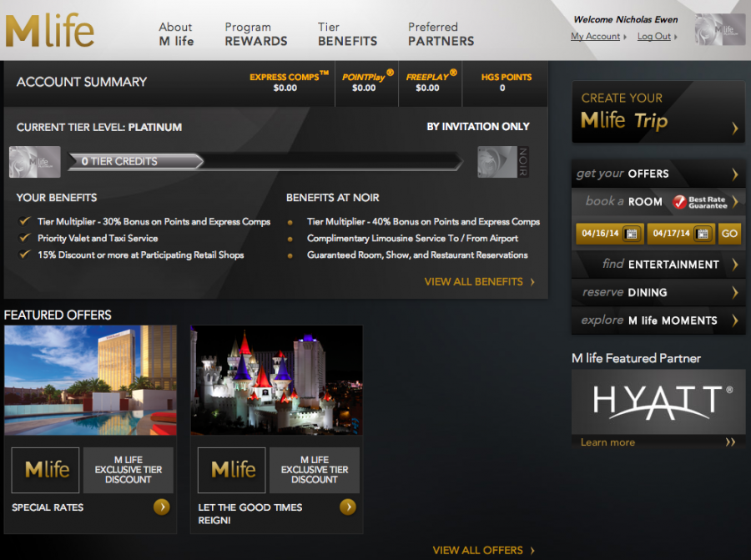Click the Exclusive Tier Discount badge under Good Times

(315, 470)
